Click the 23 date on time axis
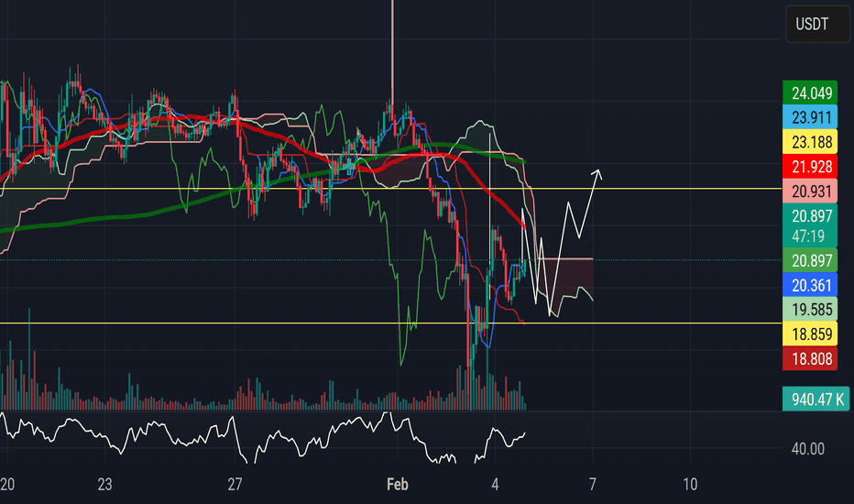The width and height of the screenshot is (854, 504). [x=104, y=484]
